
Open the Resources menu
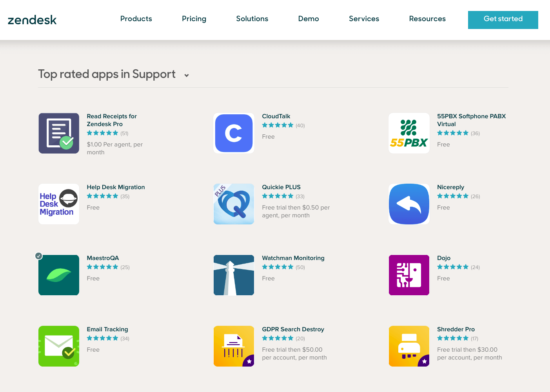click(427, 19)
